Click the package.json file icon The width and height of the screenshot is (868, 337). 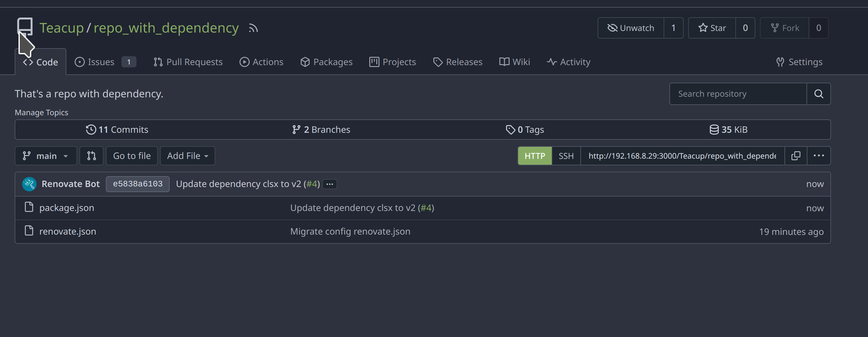29,207
